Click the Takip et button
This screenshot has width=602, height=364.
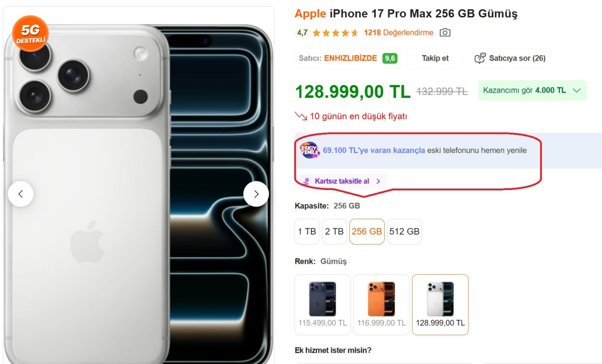click(x=435, y=58)
